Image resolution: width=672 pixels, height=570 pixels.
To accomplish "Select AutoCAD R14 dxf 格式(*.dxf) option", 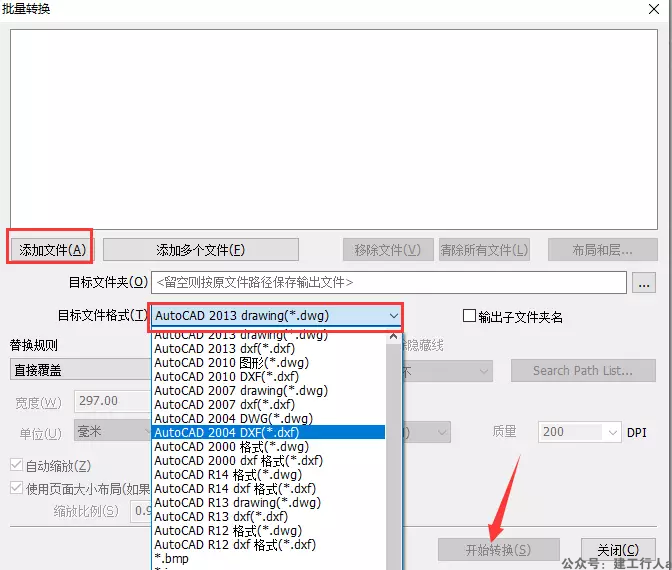I will click(268, 489).
